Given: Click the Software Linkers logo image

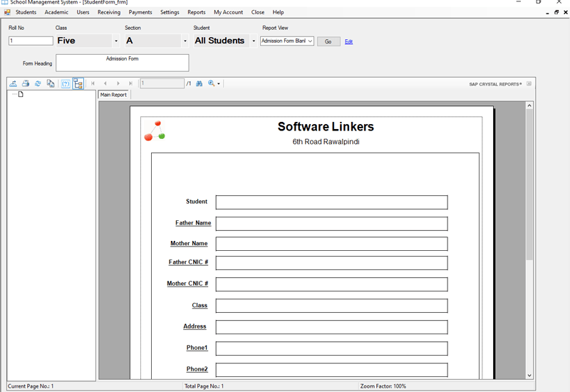Looking at the screenshot, I should [x=155, y=131].
